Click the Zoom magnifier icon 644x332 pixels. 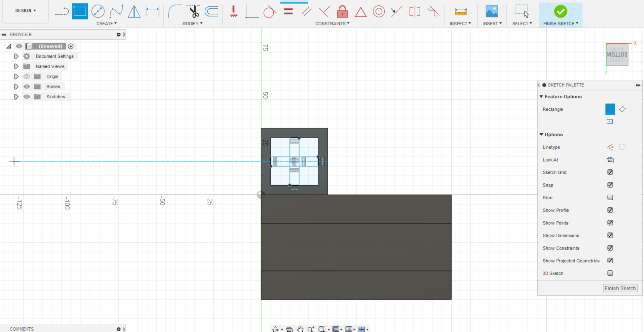(x=311, y=329)
